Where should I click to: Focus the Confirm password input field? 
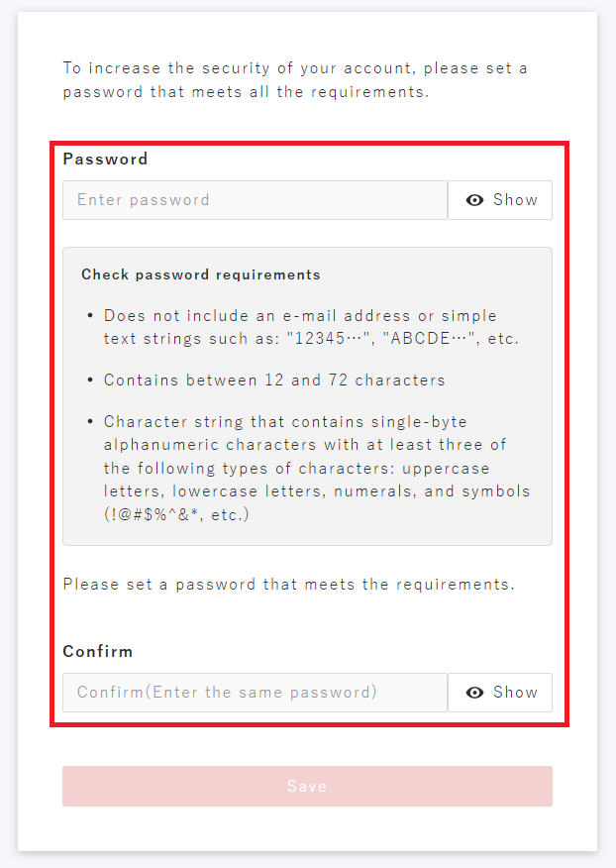coord(255,693)
